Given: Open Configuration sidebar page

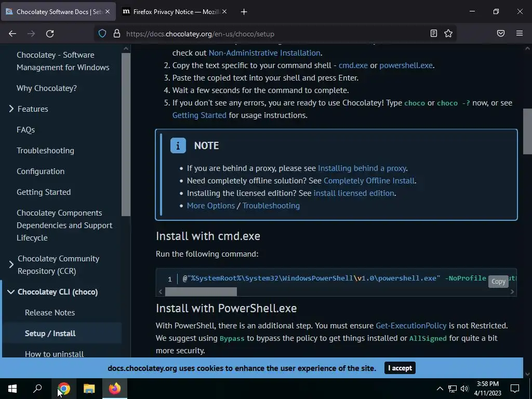Looking at the screenshot, I should pos(41,171).
